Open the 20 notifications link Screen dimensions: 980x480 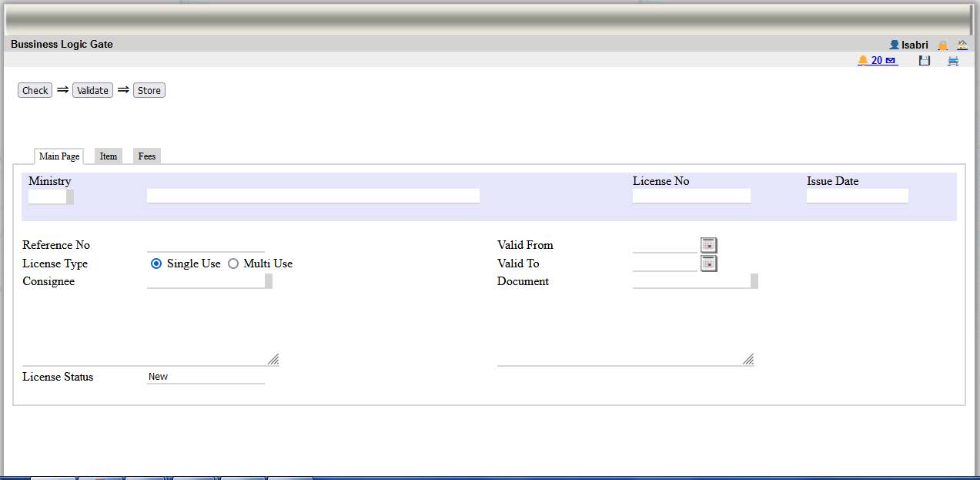(x=877, y=60)
